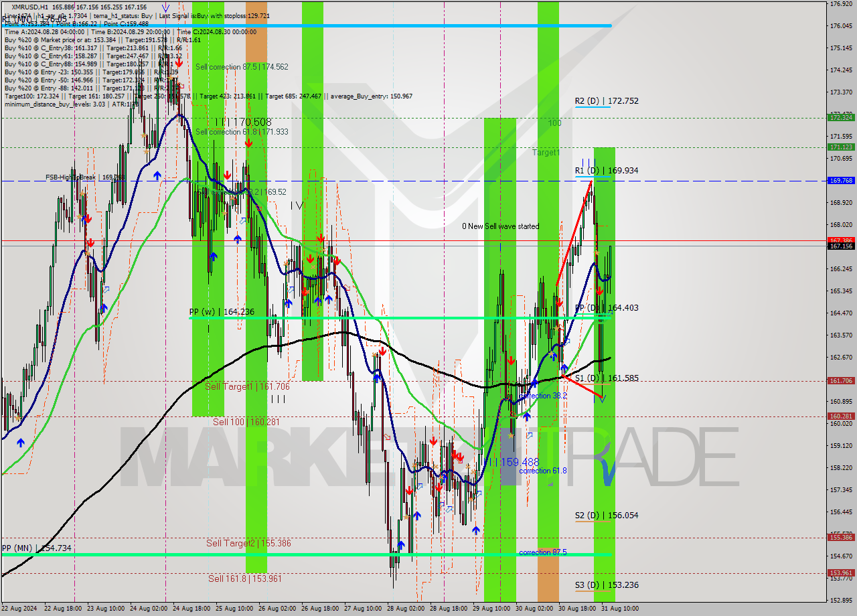857x616 pixels.
Task: Select the Target1 label in green zone
Action: click(546, 153)
